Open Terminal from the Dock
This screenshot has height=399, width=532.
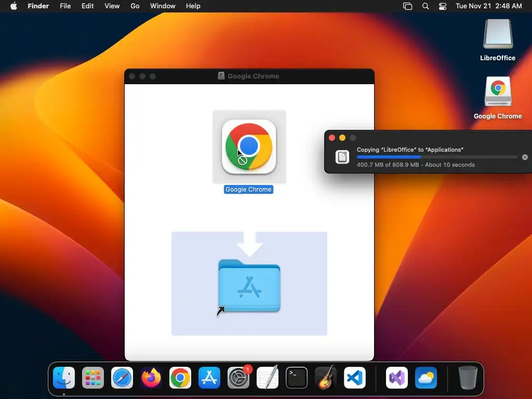tap(297, 378)
